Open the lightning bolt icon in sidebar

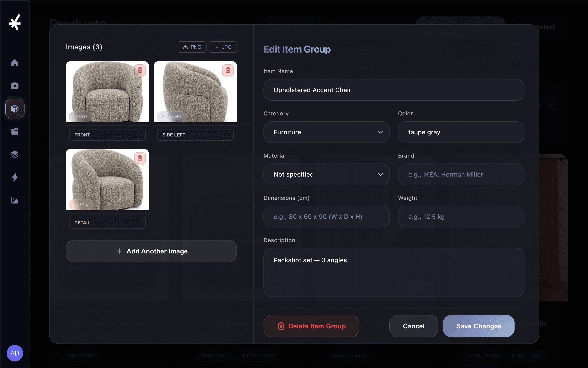[x=14, y=177]
